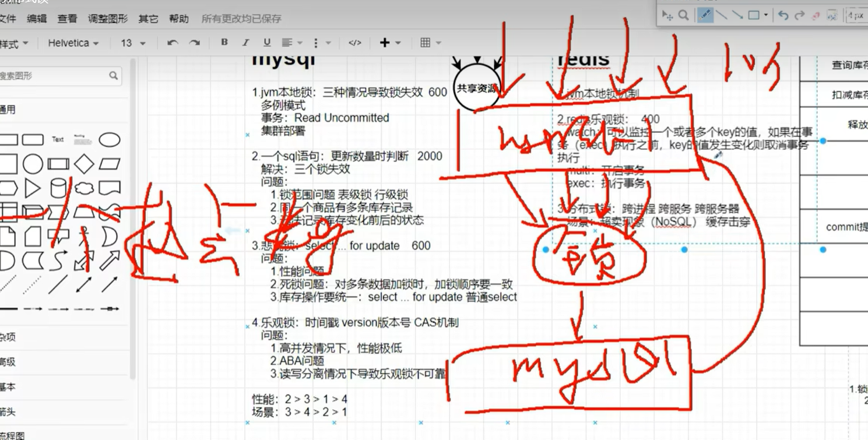Pick the curved S arrow shape

tap(58, 261)
